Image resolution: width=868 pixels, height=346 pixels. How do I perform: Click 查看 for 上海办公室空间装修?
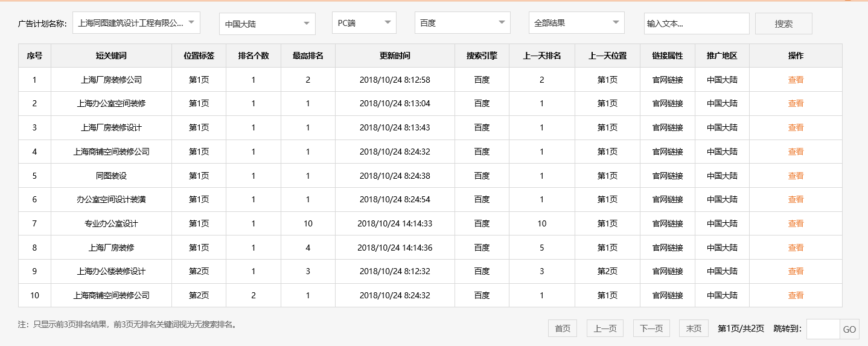[796, 103]
